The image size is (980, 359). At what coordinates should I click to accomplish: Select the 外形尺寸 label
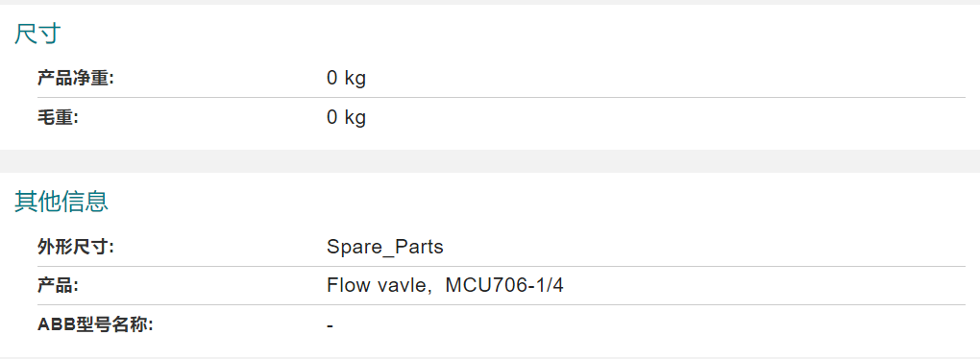(x=76, y=248)
